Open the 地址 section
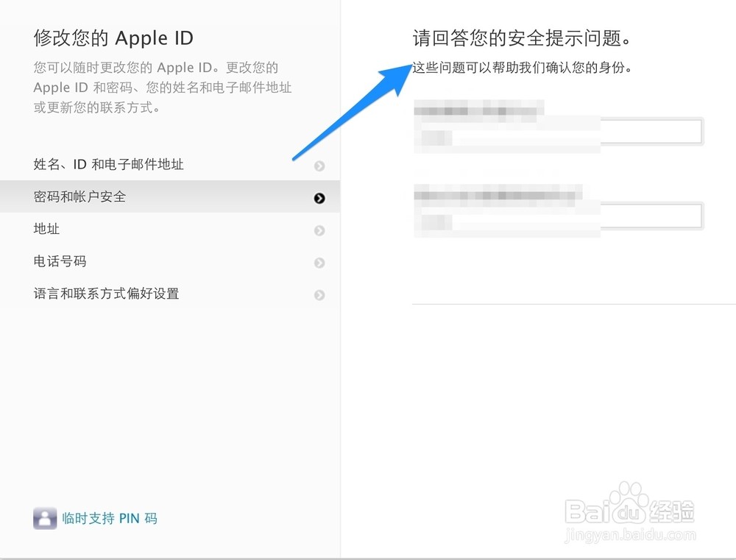This screenshot has height=560, width=736. point(170,229)
